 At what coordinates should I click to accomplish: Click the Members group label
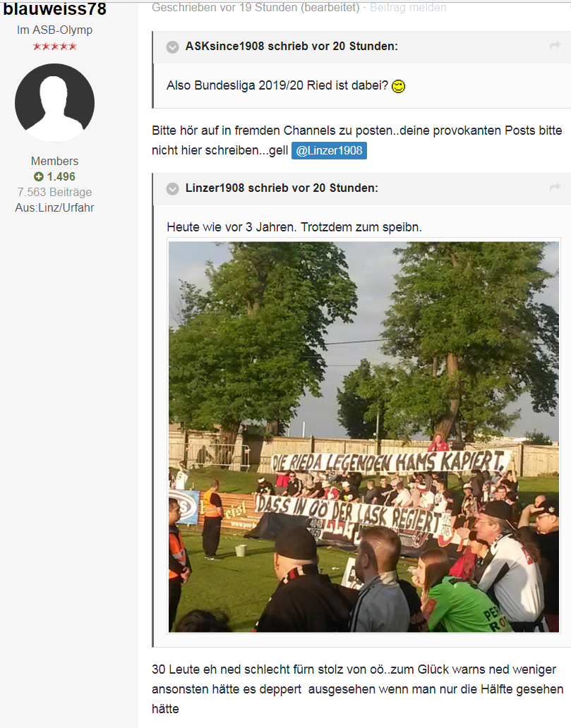55,161
